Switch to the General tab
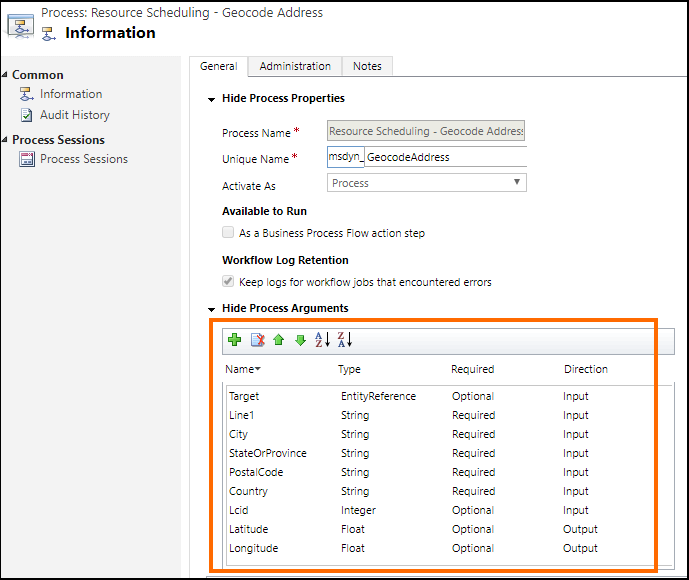The width and height of the screenshot is (689, 580). pos(218,66)
